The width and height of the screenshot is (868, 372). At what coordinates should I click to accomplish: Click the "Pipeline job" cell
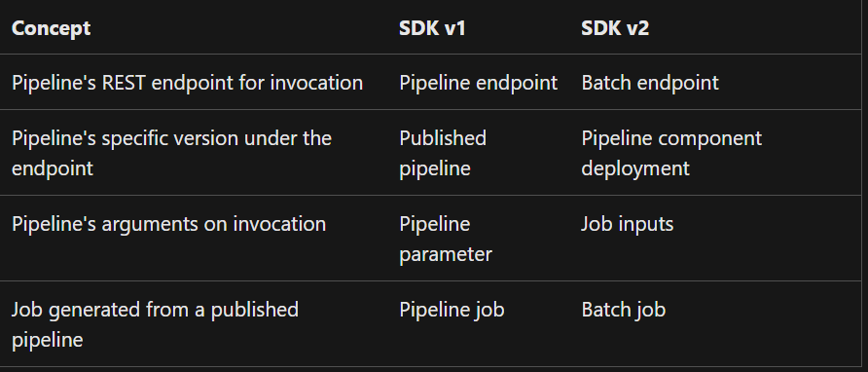tap(452, 310)
